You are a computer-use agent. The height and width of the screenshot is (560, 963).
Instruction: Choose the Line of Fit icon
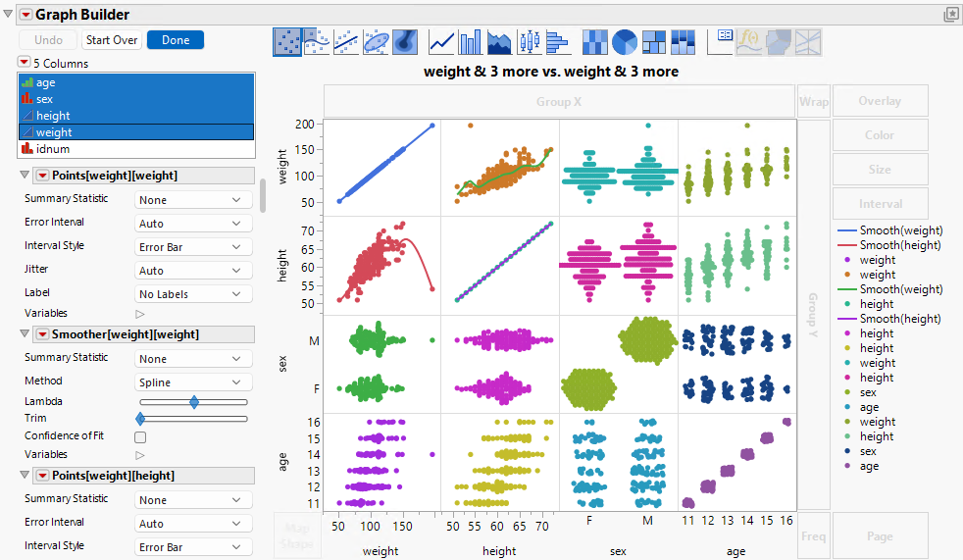click(x=346, y=41)
